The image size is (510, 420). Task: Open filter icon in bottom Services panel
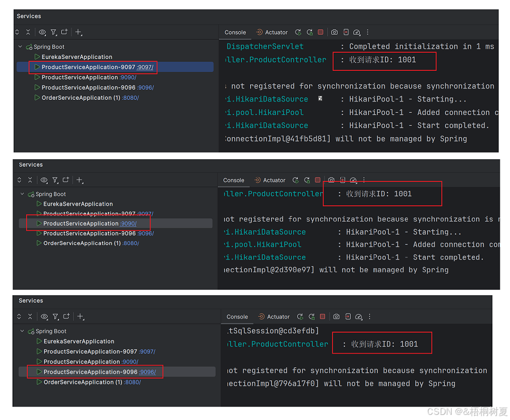(x=56, y=317)
